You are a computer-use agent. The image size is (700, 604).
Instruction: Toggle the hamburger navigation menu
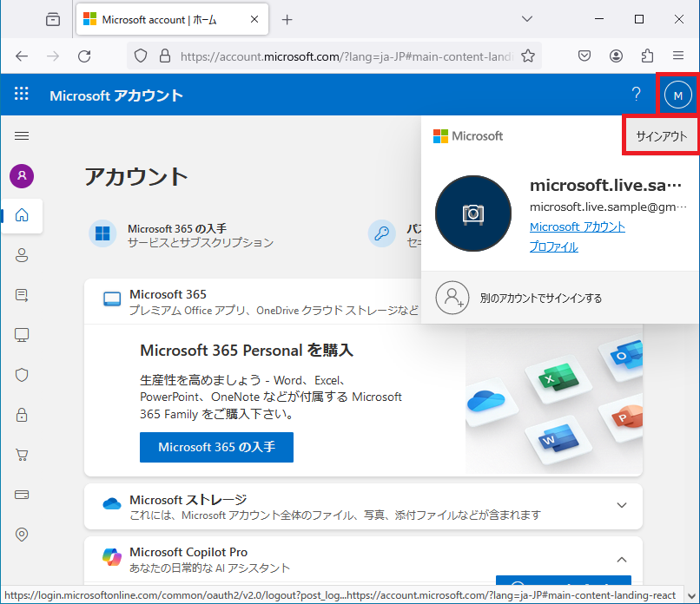click(x=22, y=135)
